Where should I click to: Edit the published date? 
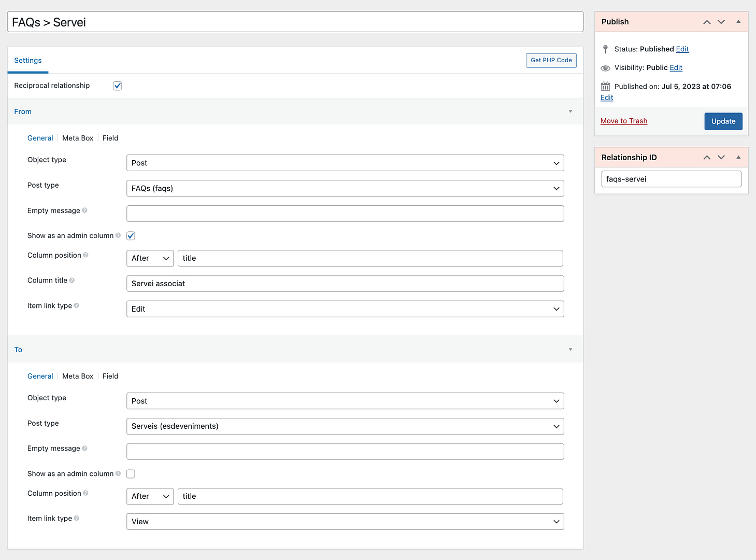click(607, 97)
